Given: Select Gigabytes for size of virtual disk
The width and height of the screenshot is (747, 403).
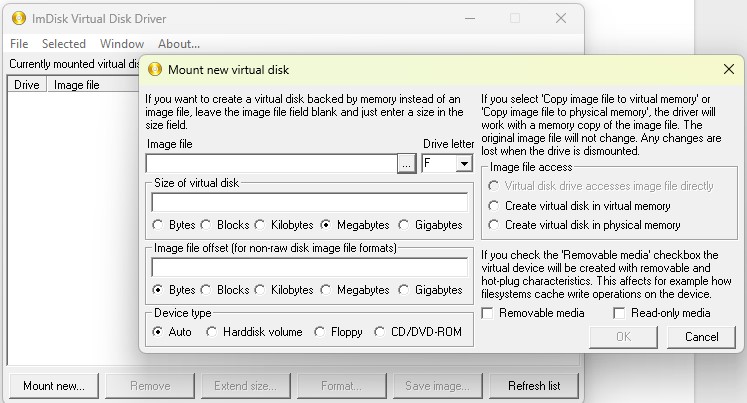Looking at the screenshot, I should tap(406, 225).
